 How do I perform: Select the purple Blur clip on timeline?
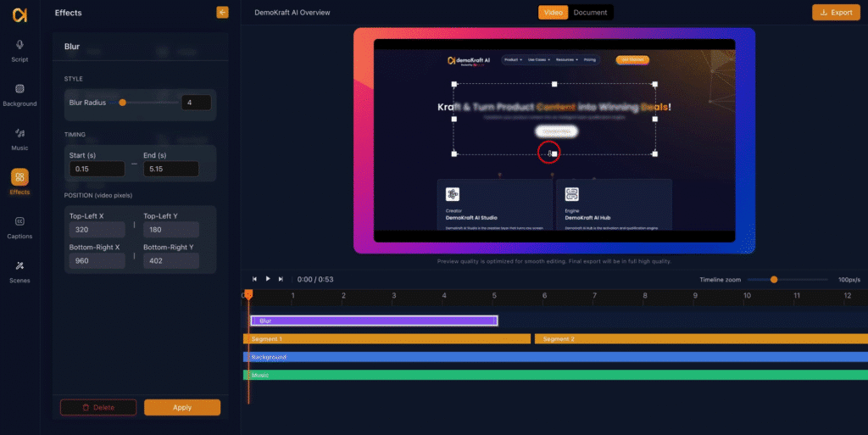tap(374, 321)
